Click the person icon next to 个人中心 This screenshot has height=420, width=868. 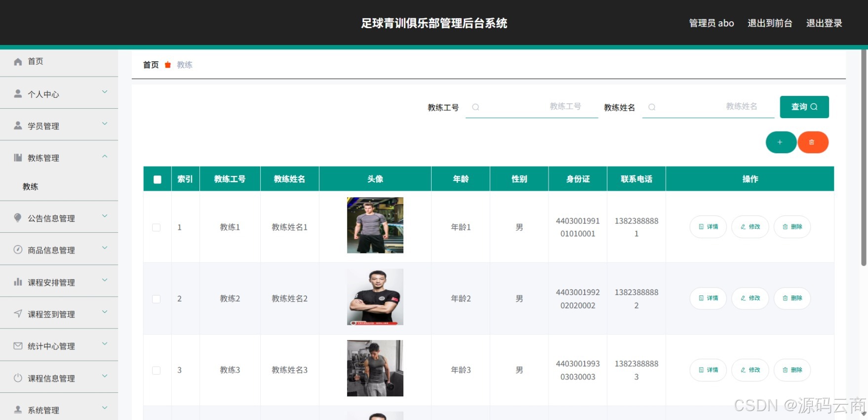(x=18, y=93)
